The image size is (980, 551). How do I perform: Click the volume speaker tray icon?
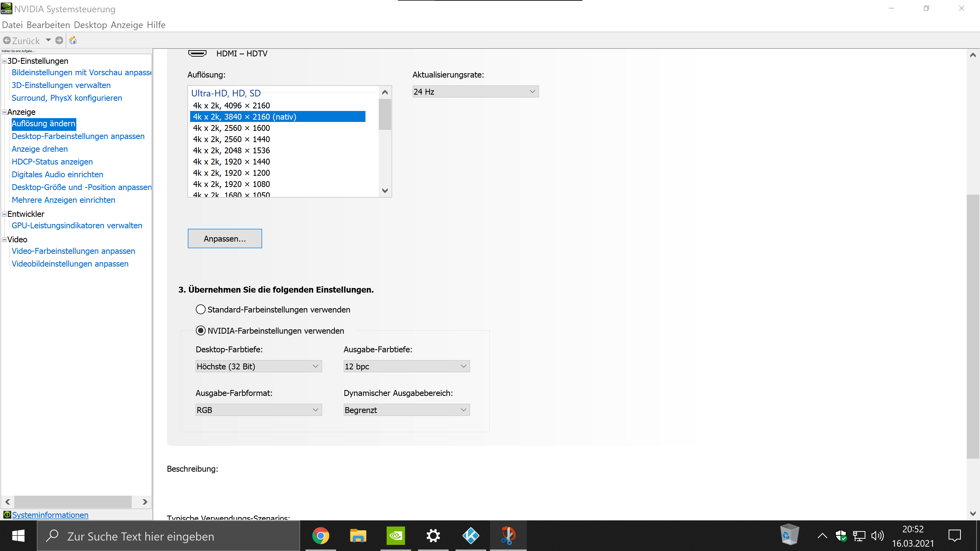coord(877,536)
